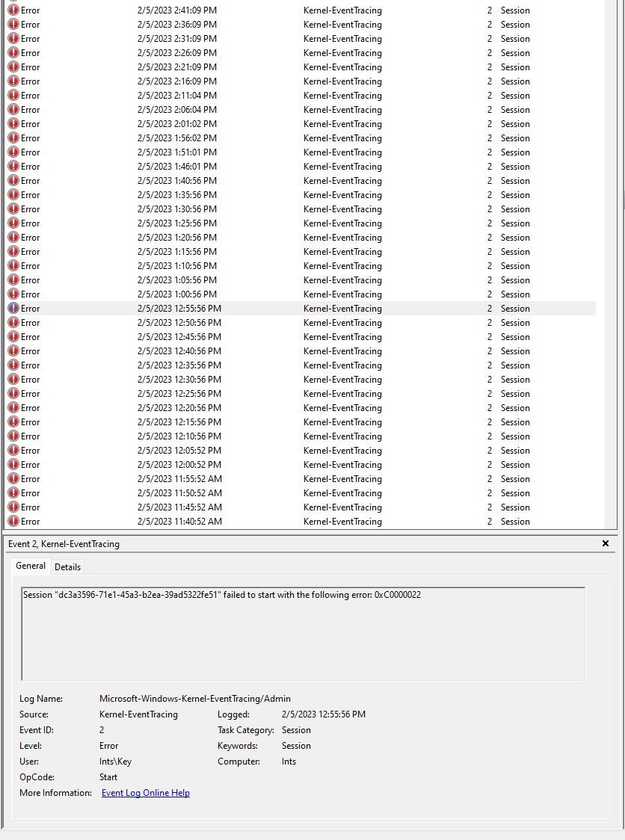Open the Event Log Online Help link

click(146, 793)
